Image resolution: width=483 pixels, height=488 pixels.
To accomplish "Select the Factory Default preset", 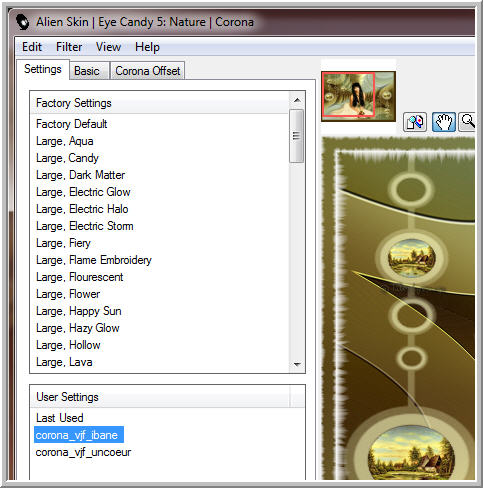I will click(x=72, y=124).
